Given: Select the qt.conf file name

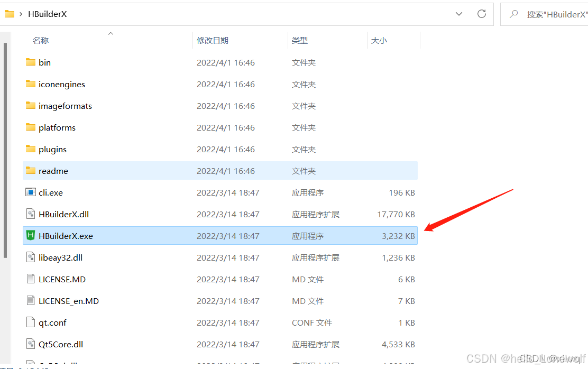Looking at the screenshot, I should pos(52,323).
